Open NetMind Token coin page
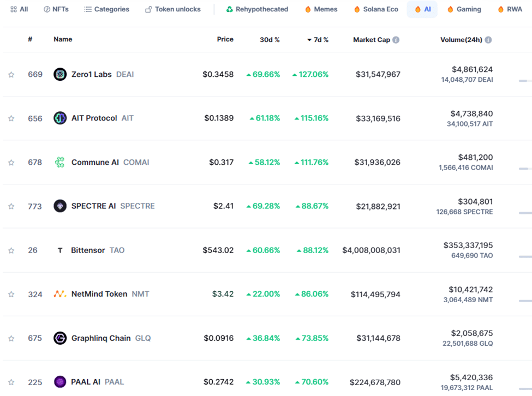The height and width of the screenshot is (396, 532). (x=99, y=294)
